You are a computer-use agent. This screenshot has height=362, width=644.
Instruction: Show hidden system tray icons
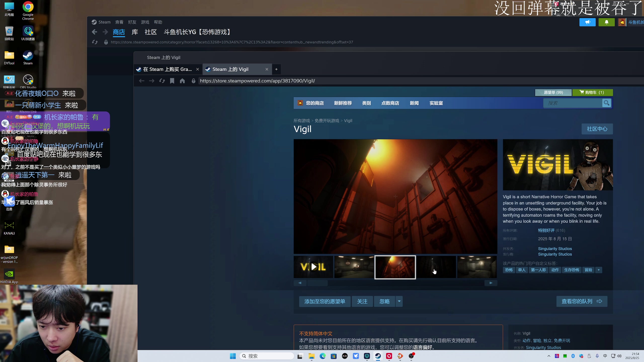(x=549, y=356)
